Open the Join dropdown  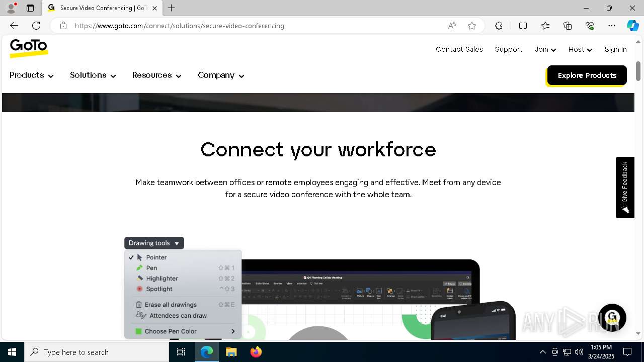(x=545, y=49)
